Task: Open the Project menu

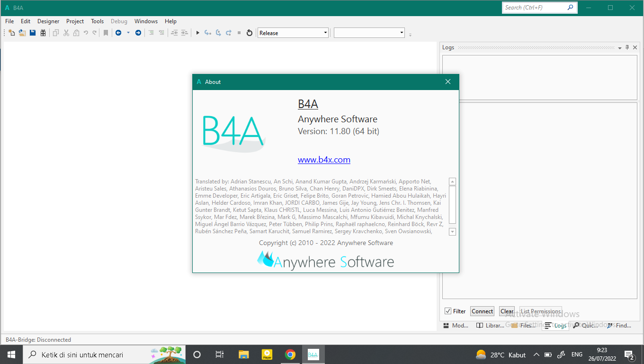Action: (x=75, y=21)
